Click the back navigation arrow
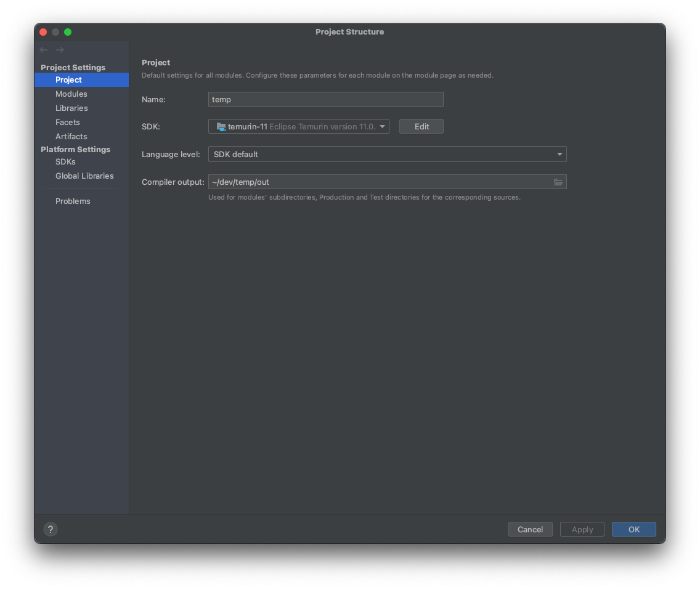This screenshot has width=700, height=589. point(44,50)
